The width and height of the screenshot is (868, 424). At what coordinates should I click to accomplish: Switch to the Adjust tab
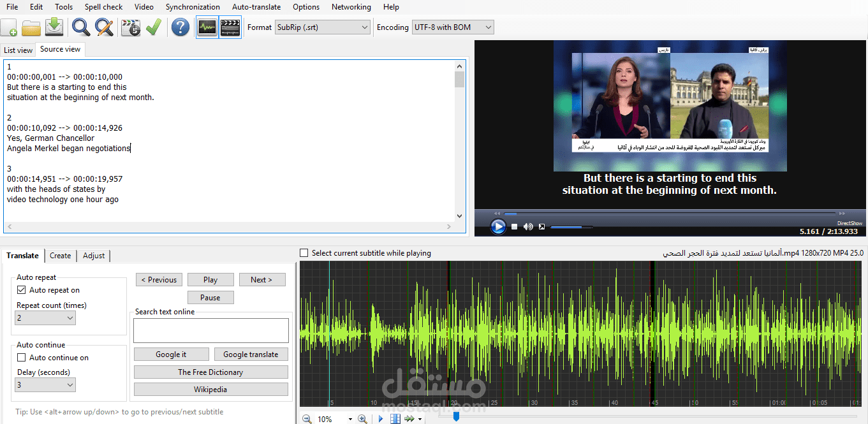coord(94,256)
